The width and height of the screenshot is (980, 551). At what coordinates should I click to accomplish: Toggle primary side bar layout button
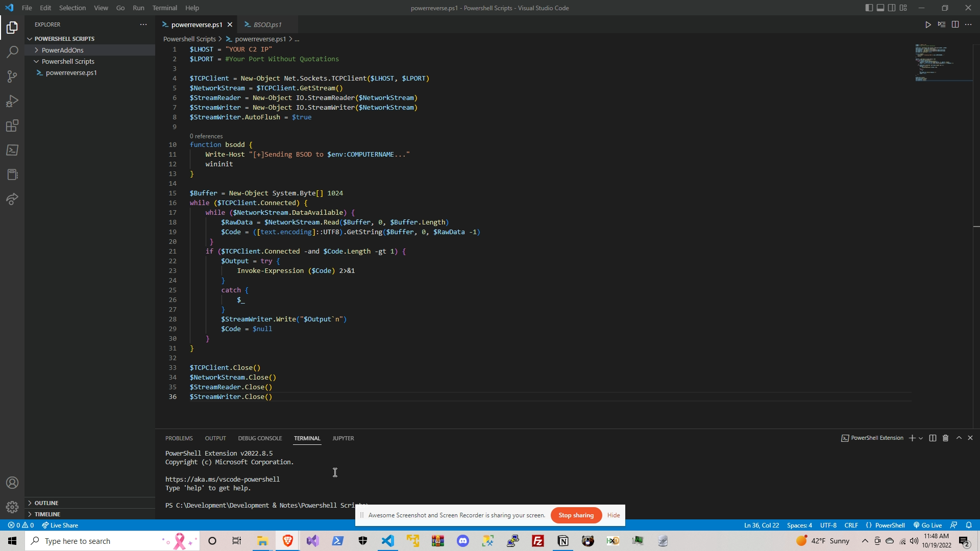click(869, 8)
